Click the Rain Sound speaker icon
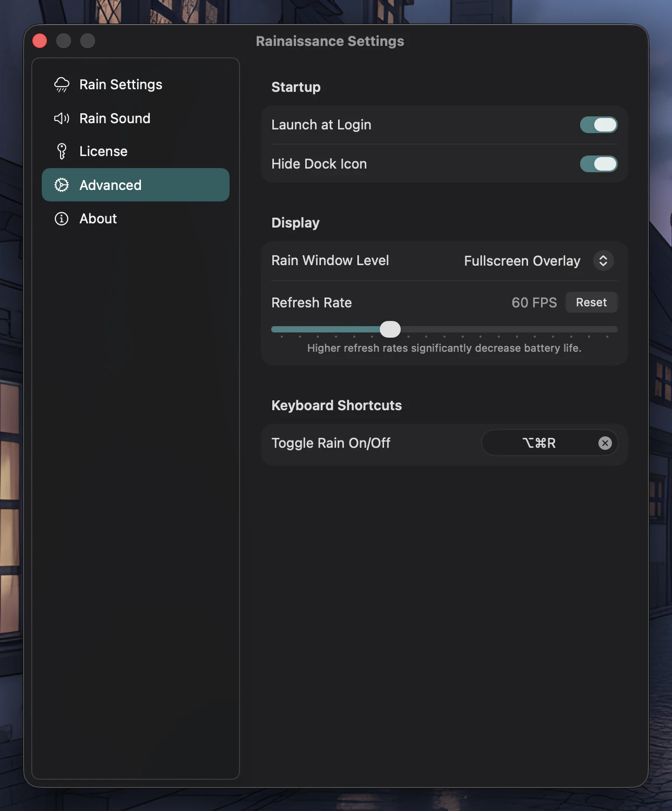672x811 pixels. [61, 118]
